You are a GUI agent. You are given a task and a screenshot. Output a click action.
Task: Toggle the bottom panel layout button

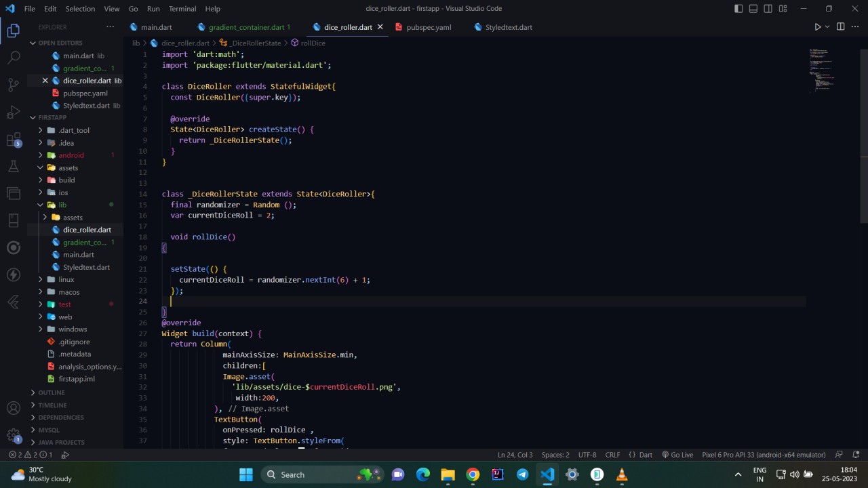[753, 9]
